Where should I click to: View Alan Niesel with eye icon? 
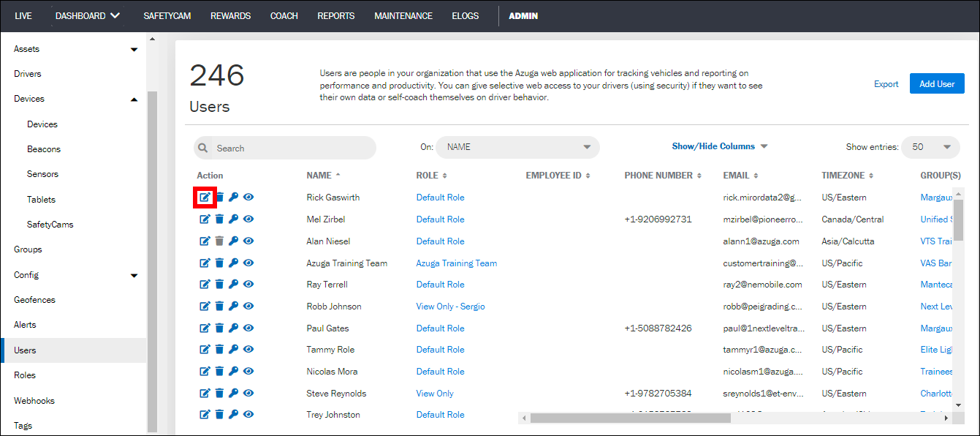tap(248, 241)
